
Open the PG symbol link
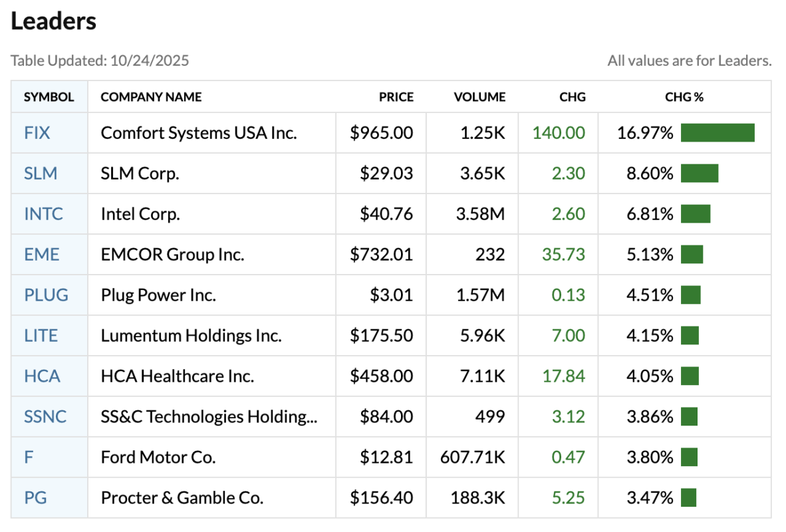[35, 498]
